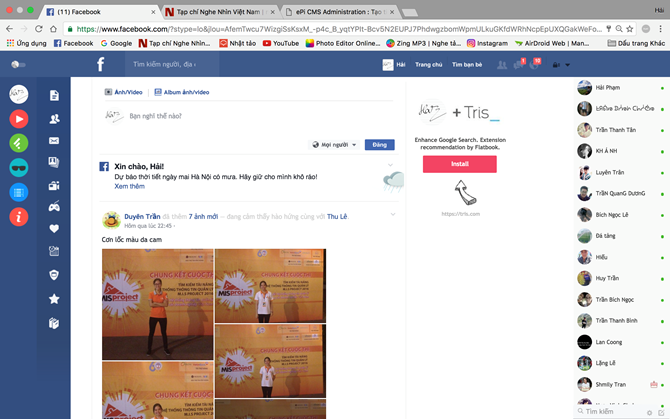The image size is (670, 419).
Task: Click the red info icon in sidebar
Action: click(19, 217)
